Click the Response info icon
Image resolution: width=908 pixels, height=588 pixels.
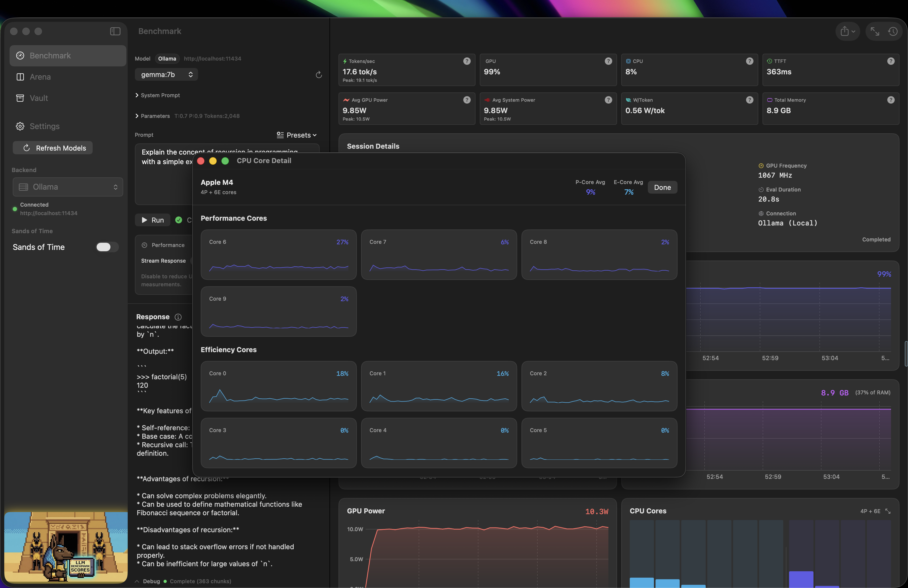[x=178, y=317]
